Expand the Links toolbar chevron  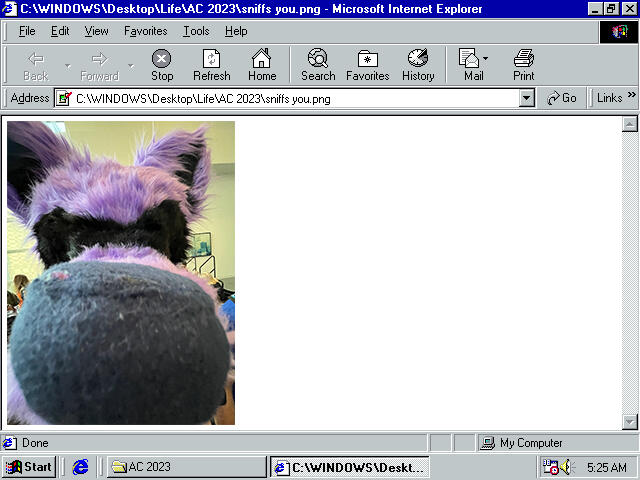631,97
